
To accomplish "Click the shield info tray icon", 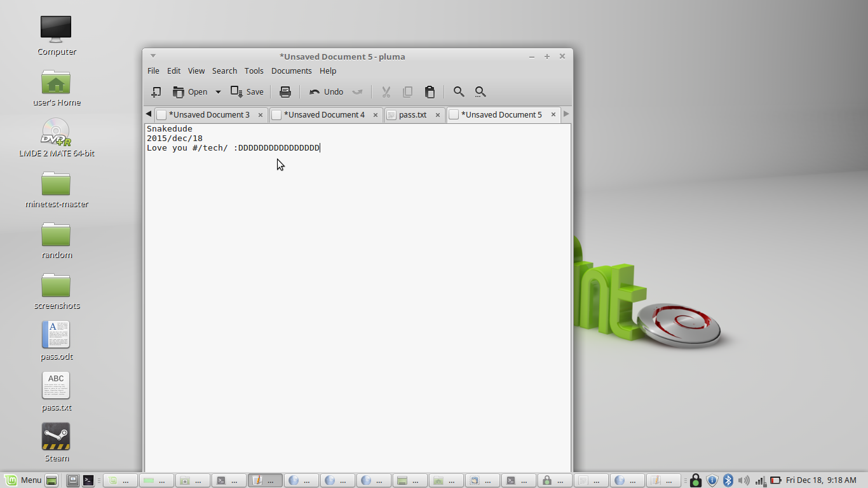I will [712, 480].
